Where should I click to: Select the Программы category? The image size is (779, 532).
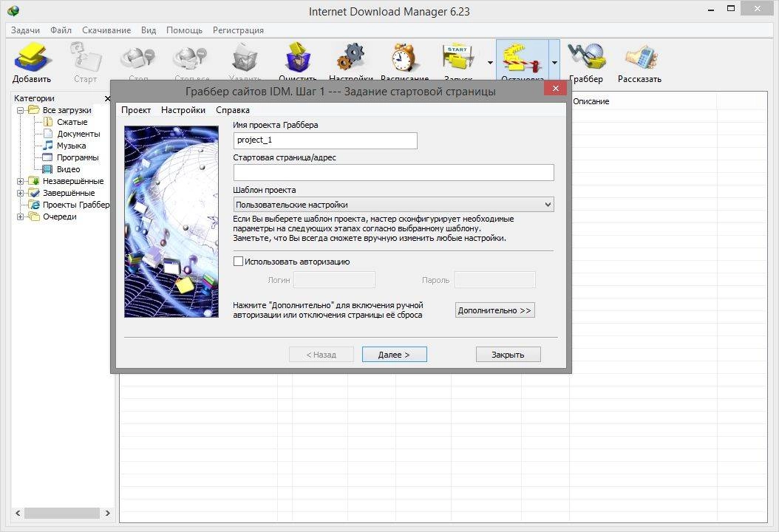click(x=78, y=157)
